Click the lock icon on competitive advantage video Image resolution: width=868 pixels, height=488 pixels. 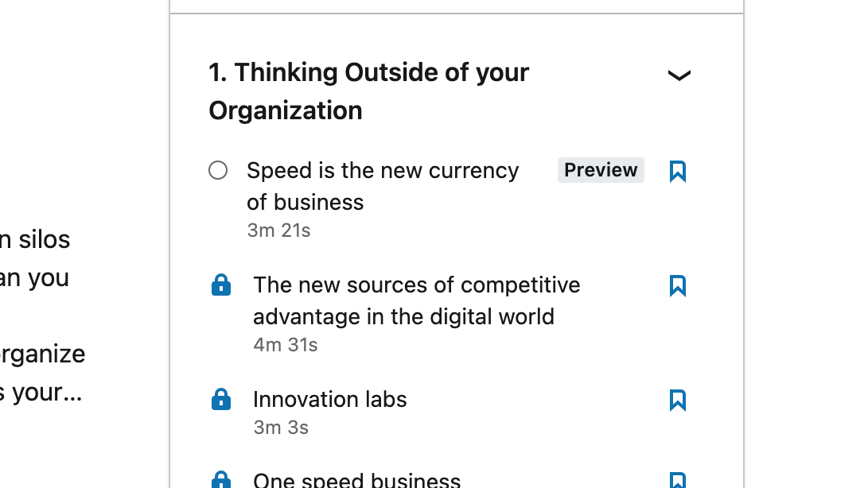tap(220, 285)
